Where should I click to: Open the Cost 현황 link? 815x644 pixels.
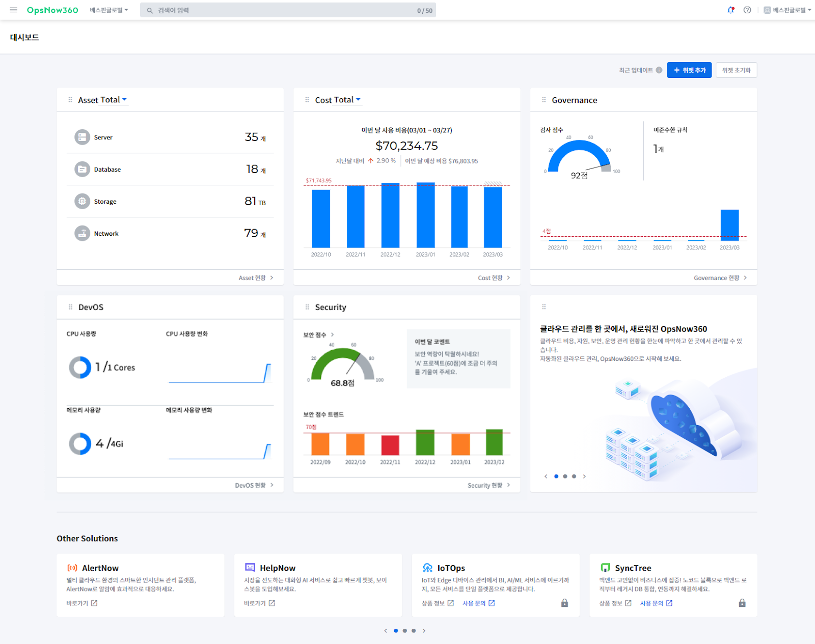pos(494,278)
